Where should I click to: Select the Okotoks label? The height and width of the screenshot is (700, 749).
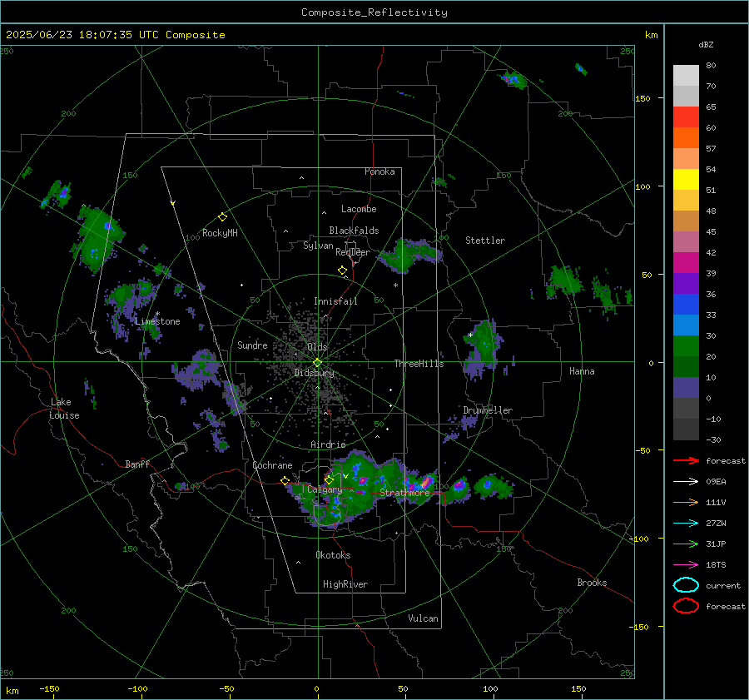click(333, 555)
